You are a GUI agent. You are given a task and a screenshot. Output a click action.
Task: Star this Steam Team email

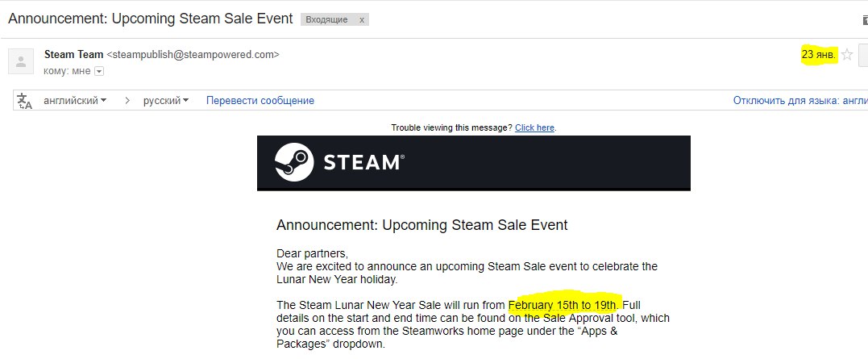pos(847,55)
